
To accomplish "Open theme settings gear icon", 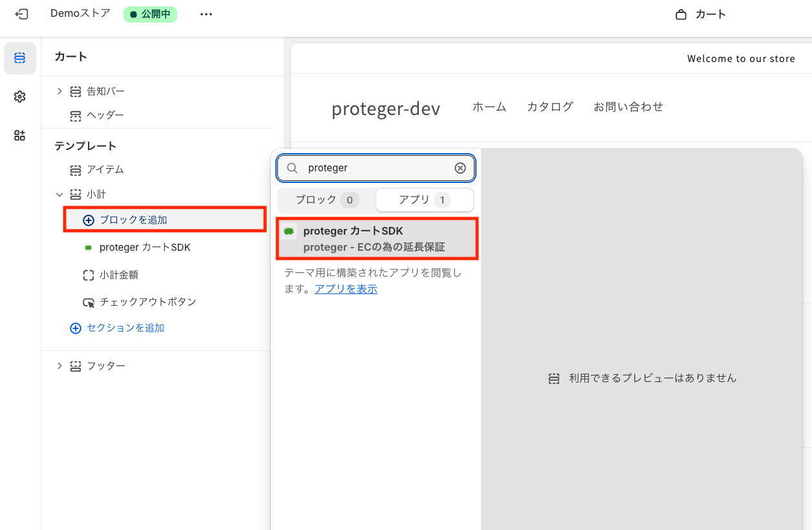I will (20, 97).
